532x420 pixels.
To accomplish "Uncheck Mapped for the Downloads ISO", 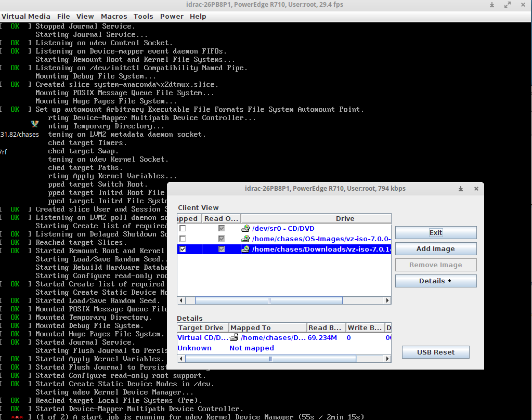I will click(x=183, y=250).
